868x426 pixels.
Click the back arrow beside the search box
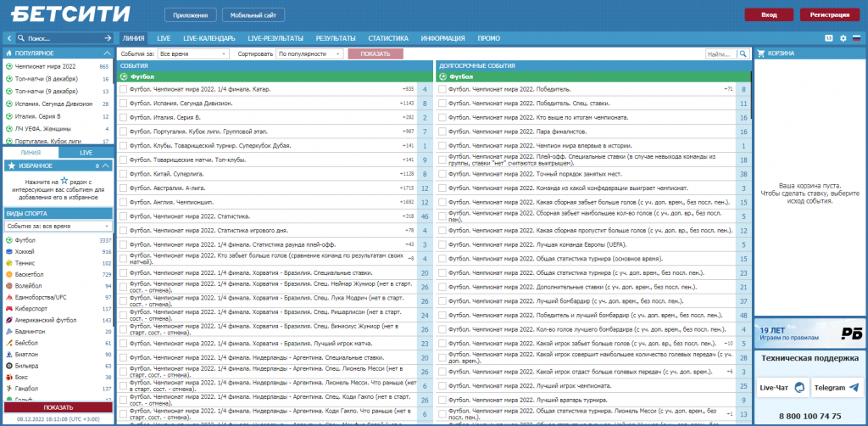click(x=8, y=38)
